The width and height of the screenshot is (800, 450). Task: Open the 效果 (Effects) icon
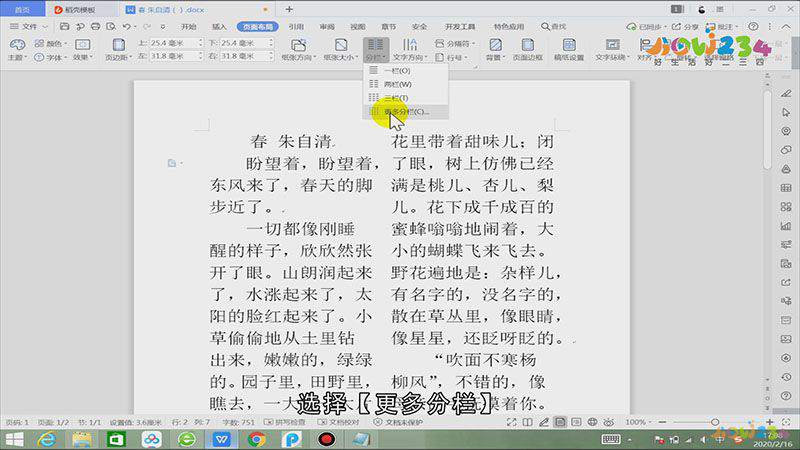pos(83,44)
